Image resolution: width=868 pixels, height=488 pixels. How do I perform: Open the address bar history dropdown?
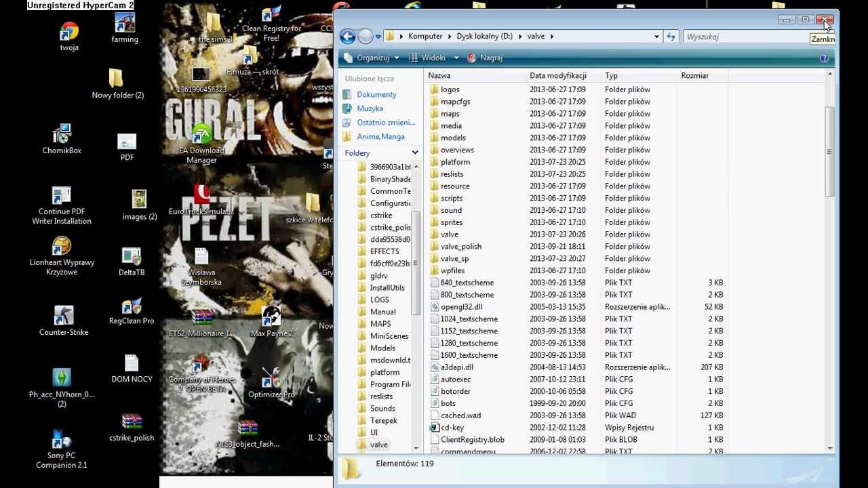click(x=656, y=37)
